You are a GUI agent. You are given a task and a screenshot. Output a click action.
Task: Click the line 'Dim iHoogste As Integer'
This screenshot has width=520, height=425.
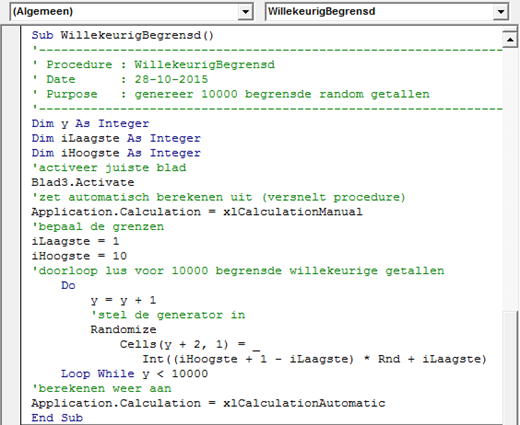coord(116,153)
